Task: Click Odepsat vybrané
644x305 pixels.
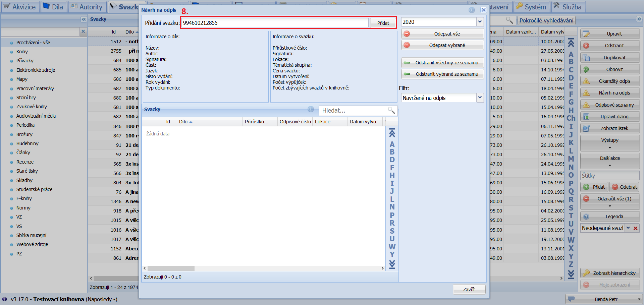Action: 443,45
